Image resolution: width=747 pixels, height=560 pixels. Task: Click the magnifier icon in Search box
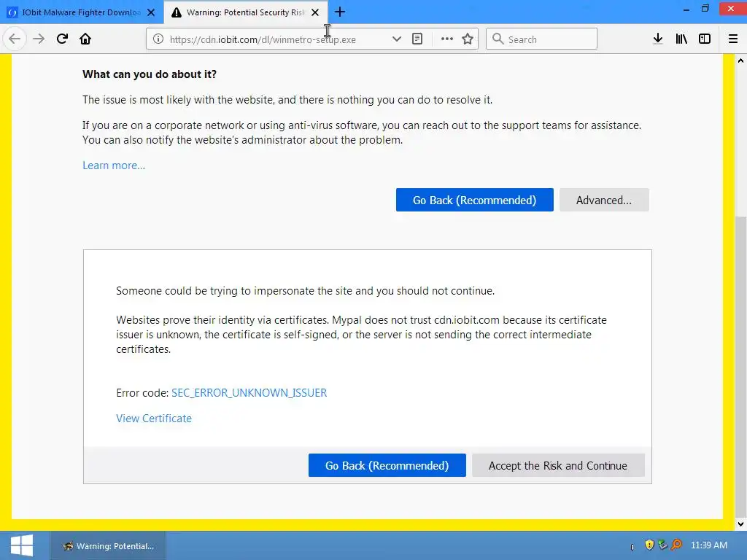tap(498, 39)
